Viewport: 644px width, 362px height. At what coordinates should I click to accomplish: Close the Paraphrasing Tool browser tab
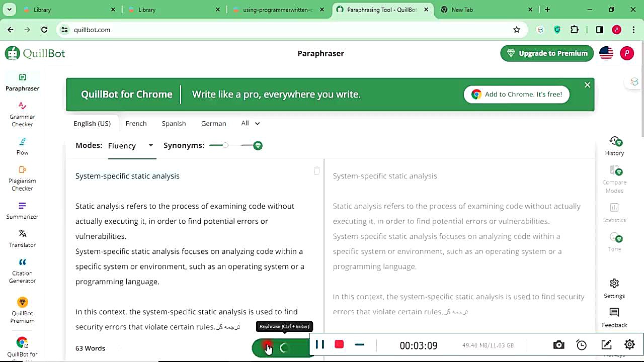426,10
